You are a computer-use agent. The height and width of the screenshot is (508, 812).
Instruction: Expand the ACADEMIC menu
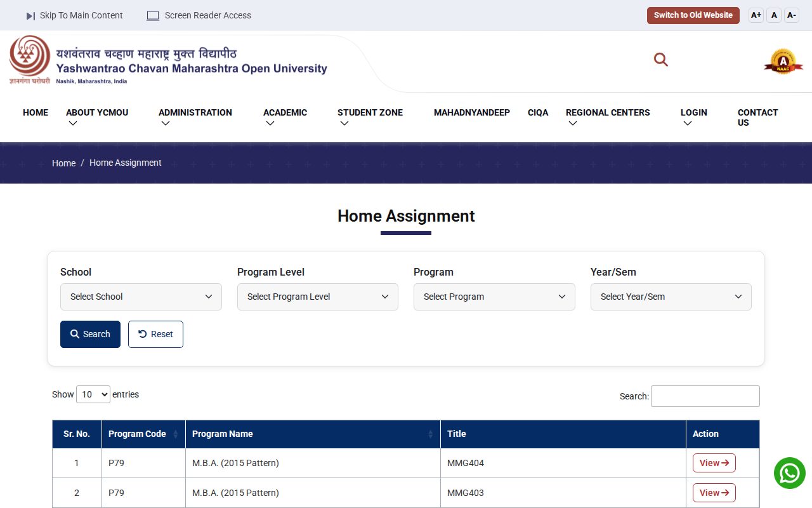285,117
